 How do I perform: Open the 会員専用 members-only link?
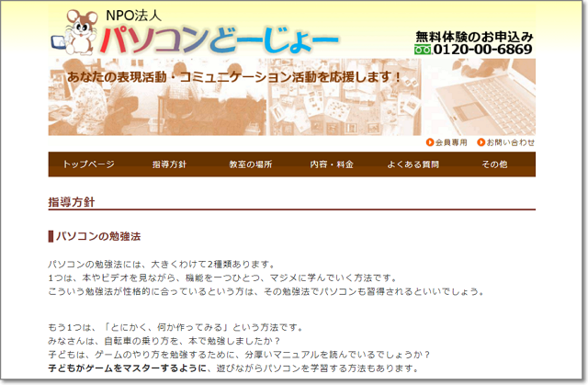pos(451,142)
